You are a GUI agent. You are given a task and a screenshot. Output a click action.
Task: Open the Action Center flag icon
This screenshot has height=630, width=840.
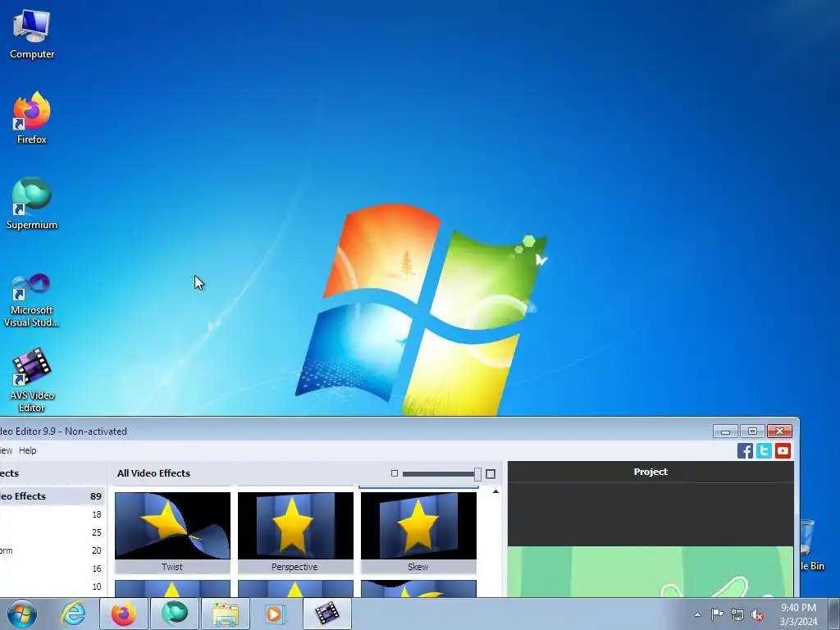(717, 614)
